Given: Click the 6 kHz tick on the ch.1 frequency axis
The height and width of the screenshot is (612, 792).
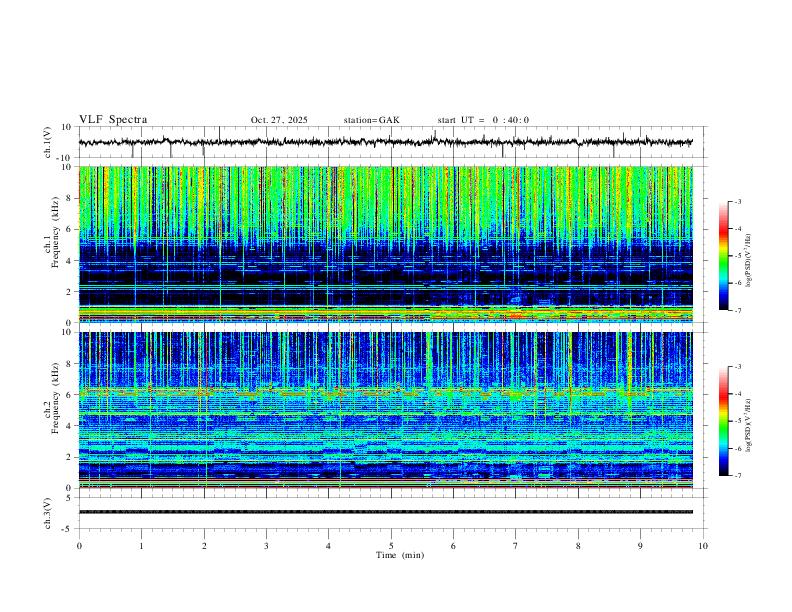Looking at the screenshot, I should click(x=69, y=229).
